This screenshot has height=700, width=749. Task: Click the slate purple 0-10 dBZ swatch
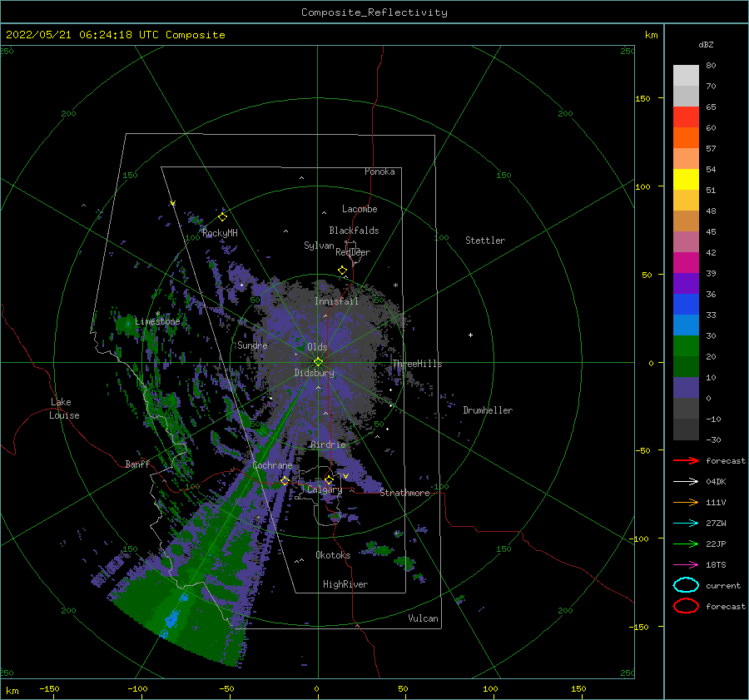coord(686,388)
